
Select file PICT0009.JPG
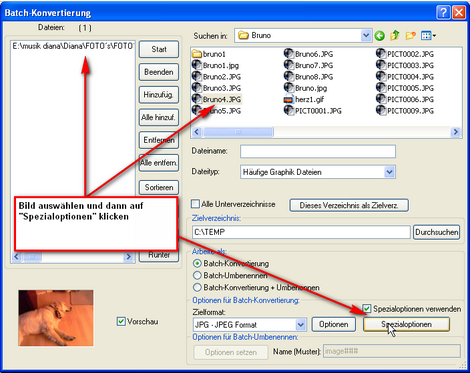tap(405, 110)
